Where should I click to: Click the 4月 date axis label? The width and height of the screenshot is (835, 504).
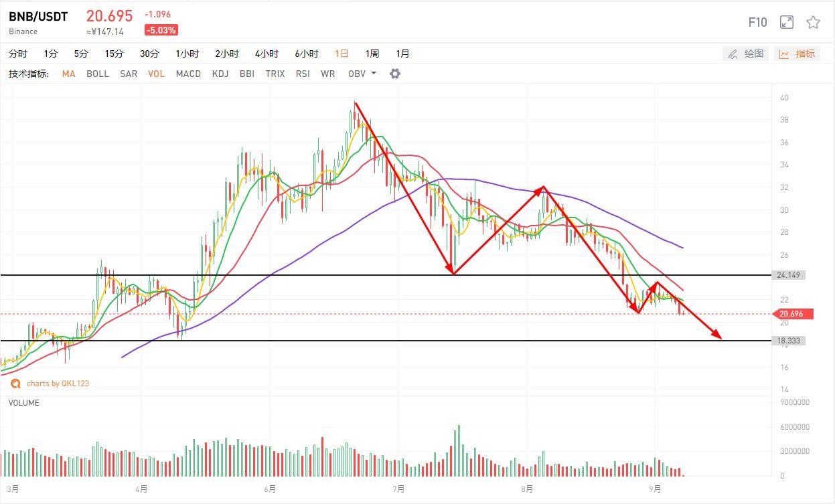pyautogui.click(x=141, y=489)
